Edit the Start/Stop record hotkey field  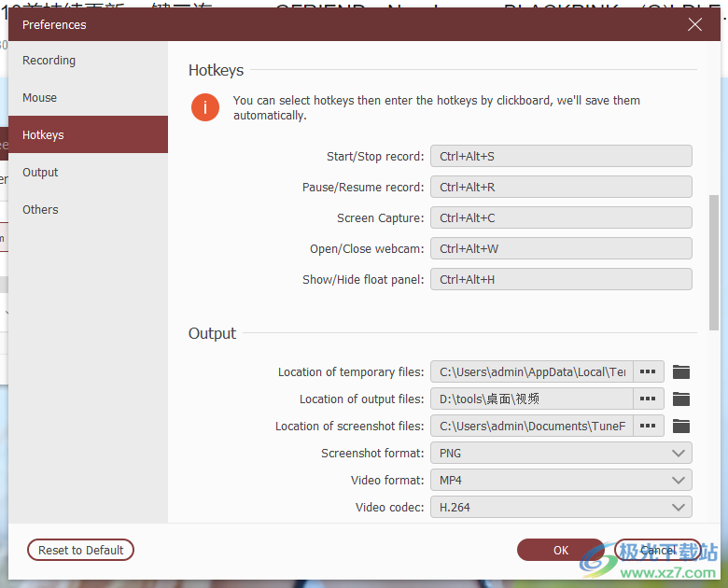tap(561, 156)
